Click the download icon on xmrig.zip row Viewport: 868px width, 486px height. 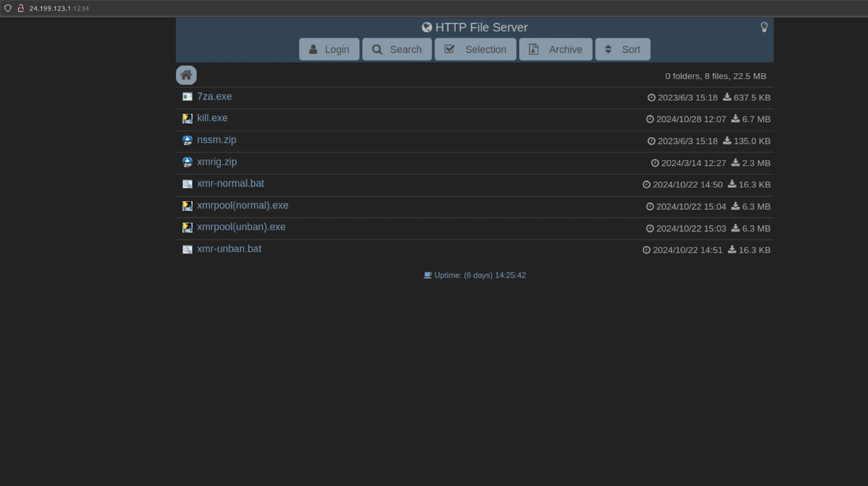[x=735, y=163]
